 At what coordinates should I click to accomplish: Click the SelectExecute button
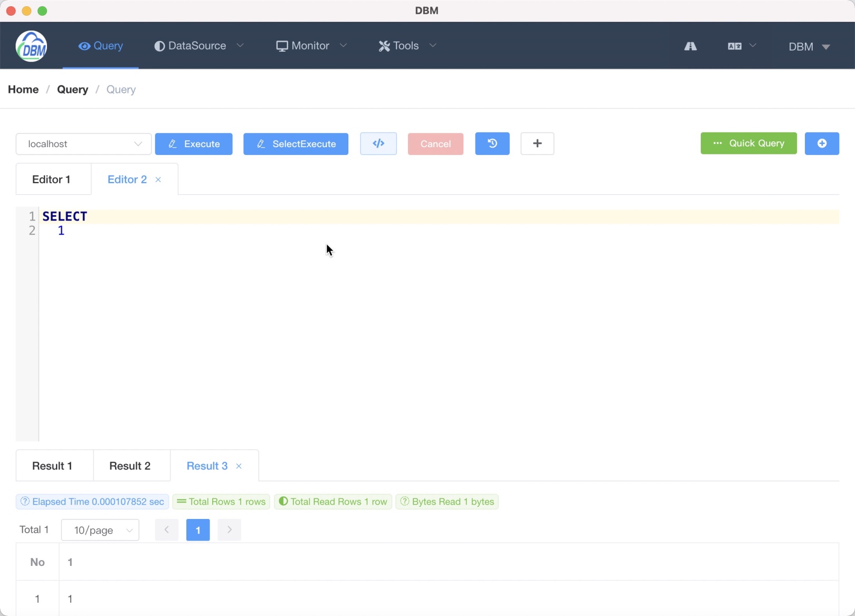(296, 144)
